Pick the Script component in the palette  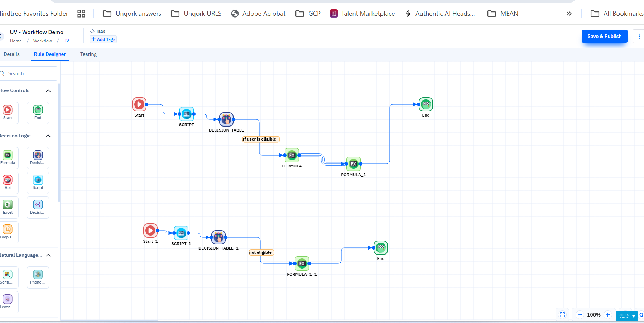click(38, 182)
